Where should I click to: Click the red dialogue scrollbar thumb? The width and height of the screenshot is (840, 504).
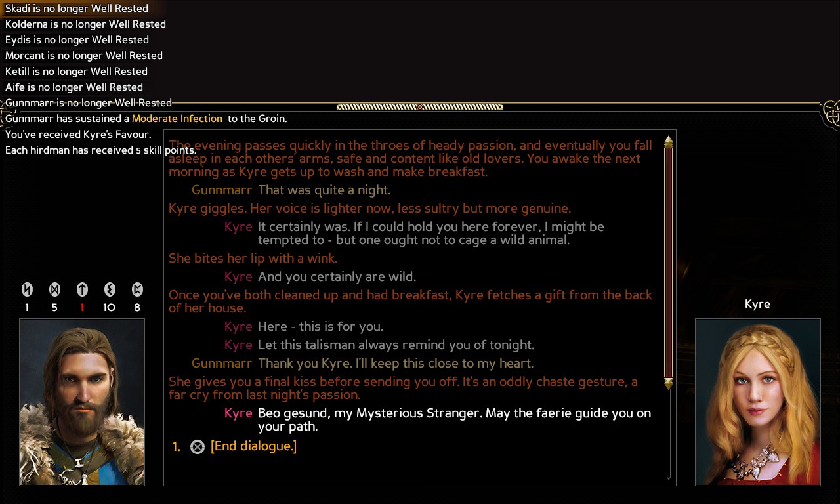point(669,263)
